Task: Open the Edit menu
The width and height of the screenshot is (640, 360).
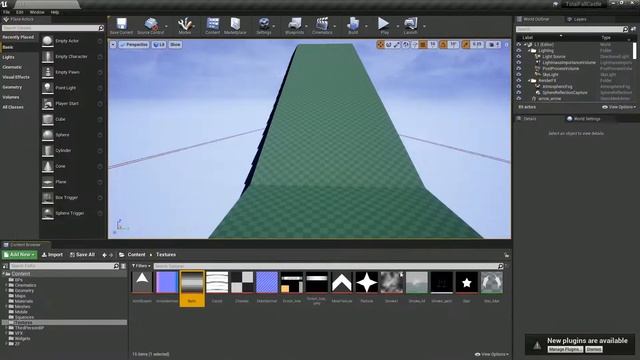Action: tap(20, 12)
